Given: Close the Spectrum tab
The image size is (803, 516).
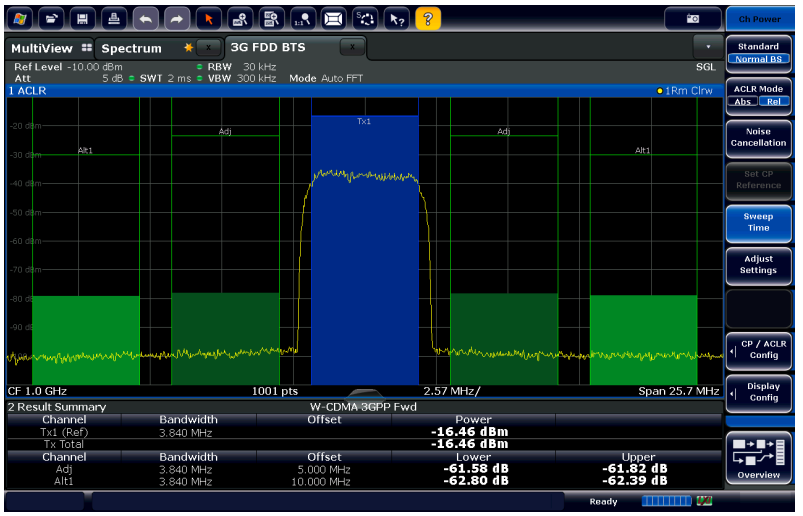Looking at the screenshot, I should click(x=208, y=48).
